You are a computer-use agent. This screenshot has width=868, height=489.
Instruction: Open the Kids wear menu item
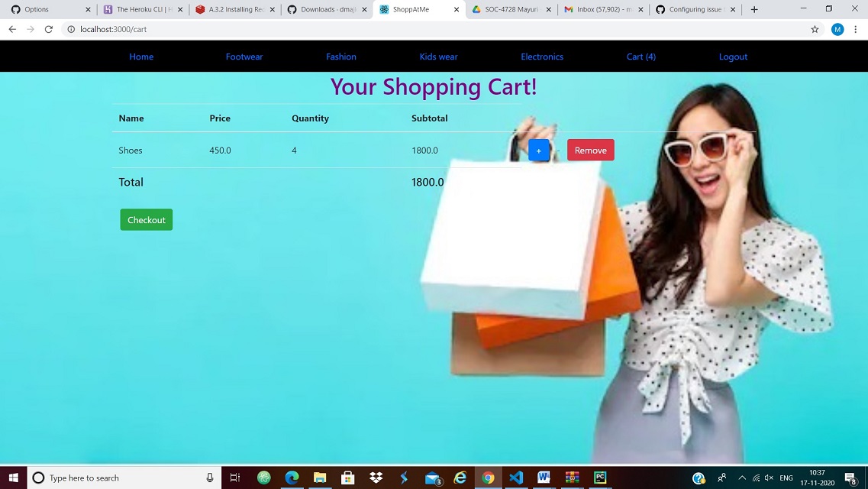[438, 57]
